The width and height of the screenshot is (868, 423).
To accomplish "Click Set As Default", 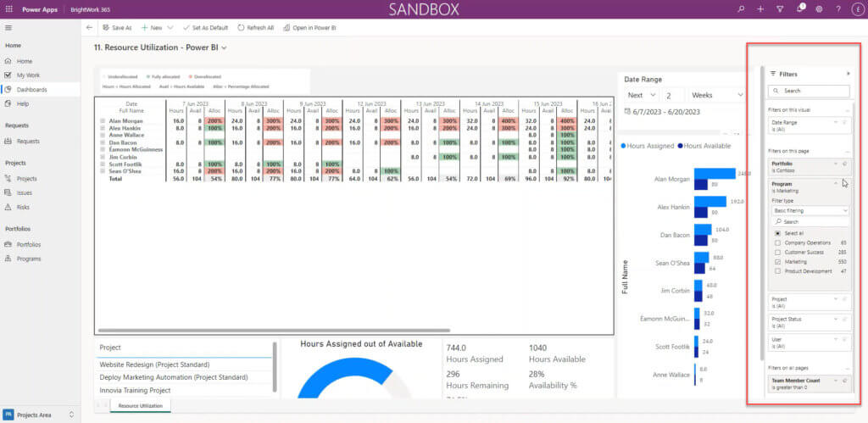I will point(205,28).
